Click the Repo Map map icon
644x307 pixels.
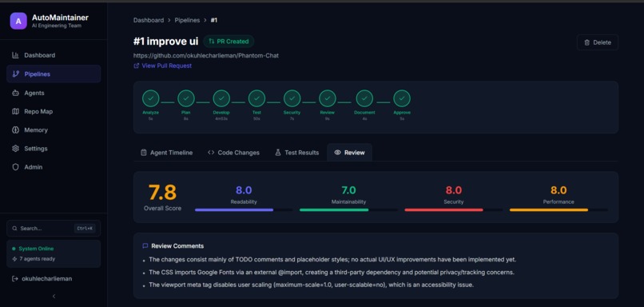pos(16,111)
